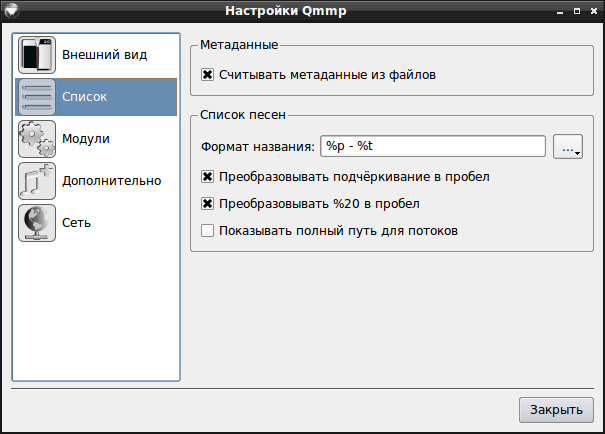Click the Qmmp window menu icon
605x434 pixels.
[12, 10]
